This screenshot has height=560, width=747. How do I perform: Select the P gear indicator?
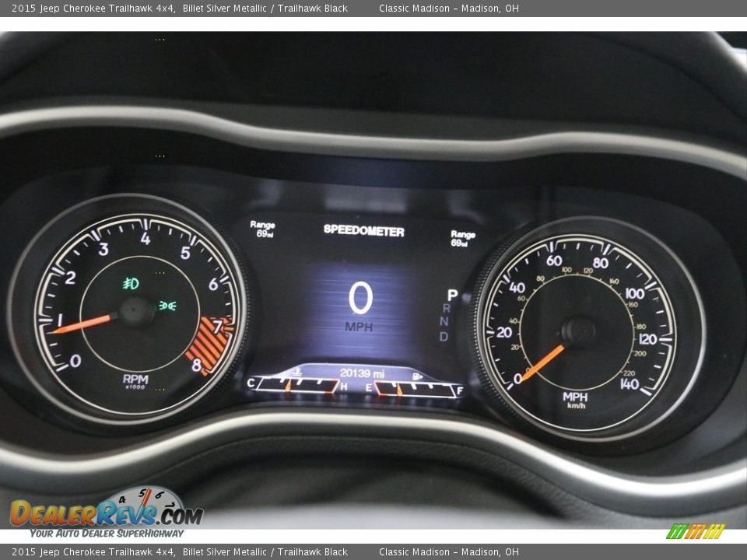tap(451, 296)
